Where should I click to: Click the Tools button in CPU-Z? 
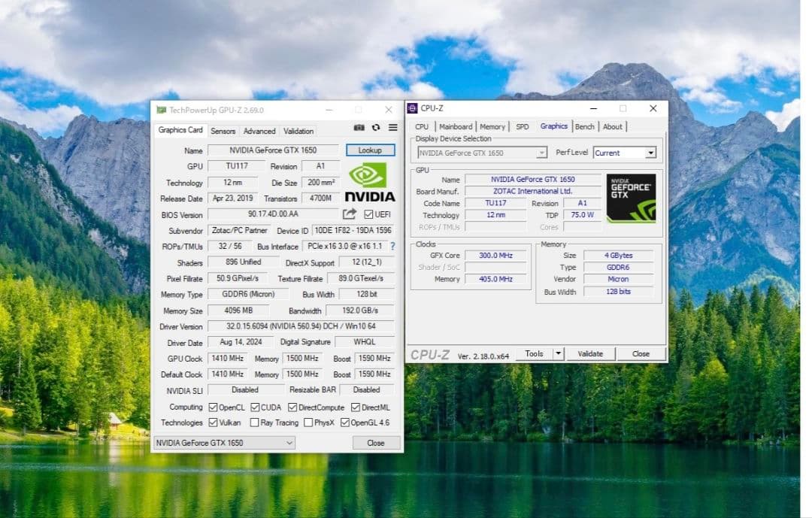[534, 354]
